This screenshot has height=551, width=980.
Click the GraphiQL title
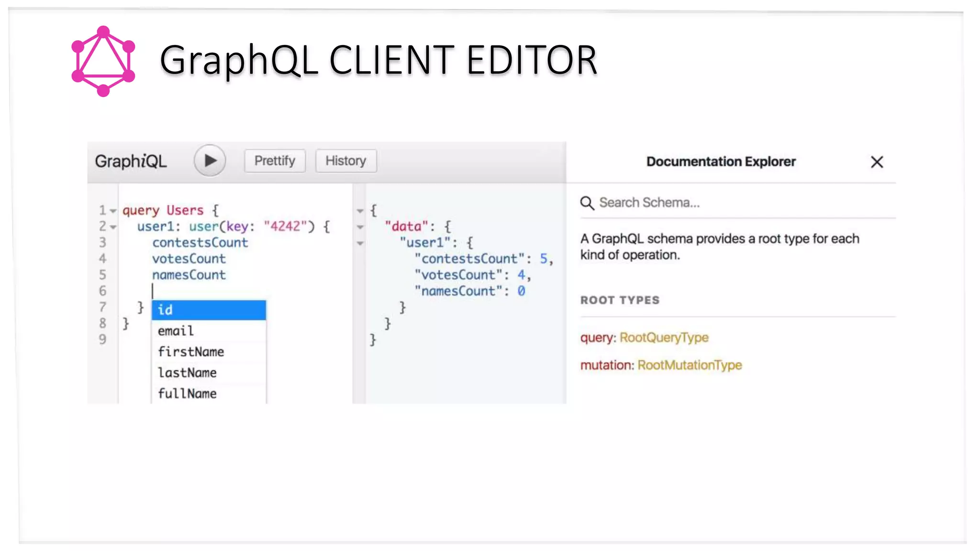(131, 161)
